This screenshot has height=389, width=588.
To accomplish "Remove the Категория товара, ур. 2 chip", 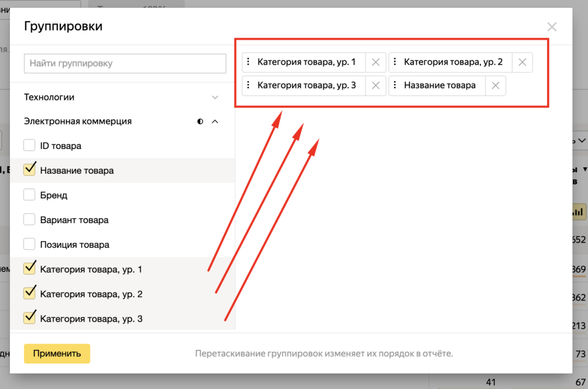I will pyautogui.click(x=522, y=62).
